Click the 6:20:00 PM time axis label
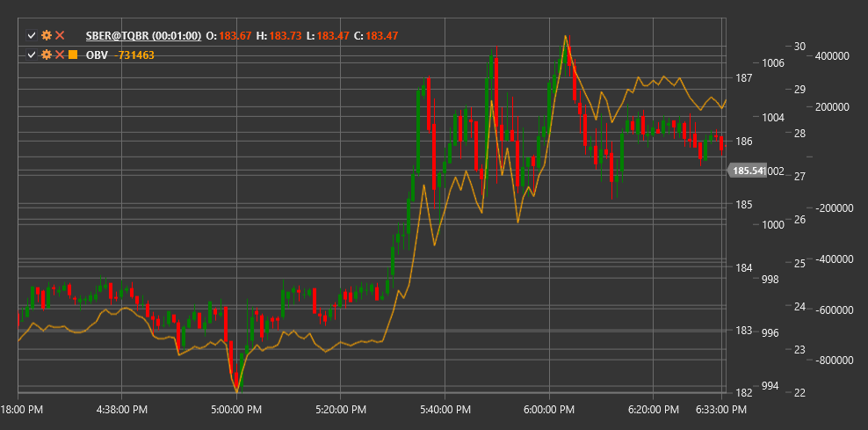The image size is (868, 430). (654, 410)
